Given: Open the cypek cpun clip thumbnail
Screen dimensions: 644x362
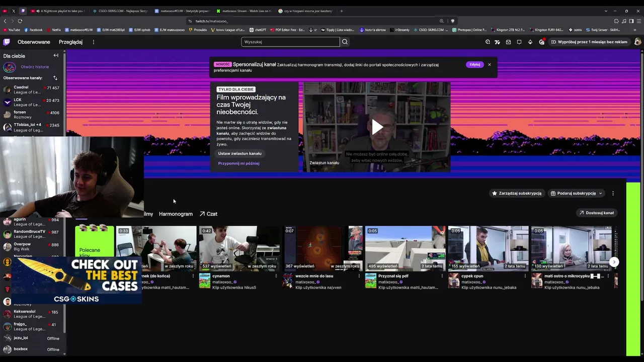Looking at the screenshot, I should pyautogui.click(x=488, y=248).
